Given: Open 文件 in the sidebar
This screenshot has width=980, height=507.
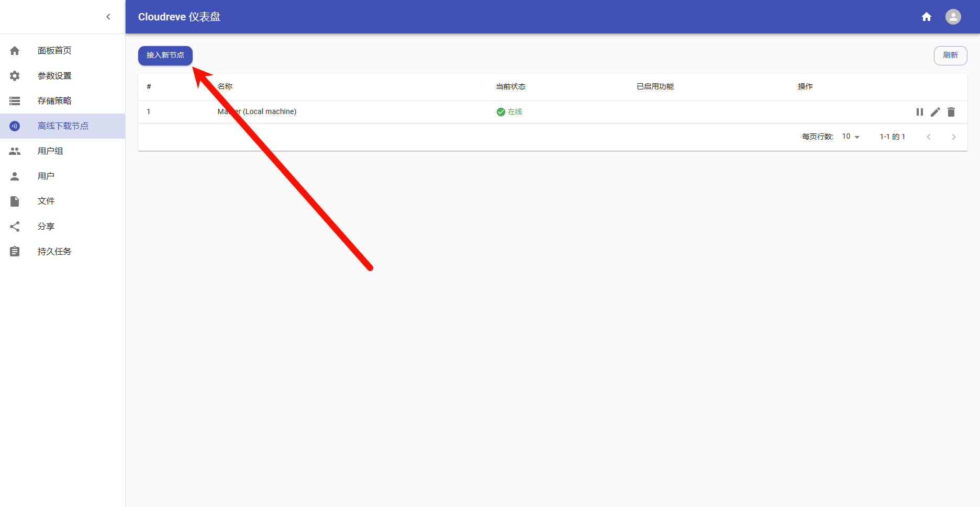Looking at the screenshot, I should (63, 201).
